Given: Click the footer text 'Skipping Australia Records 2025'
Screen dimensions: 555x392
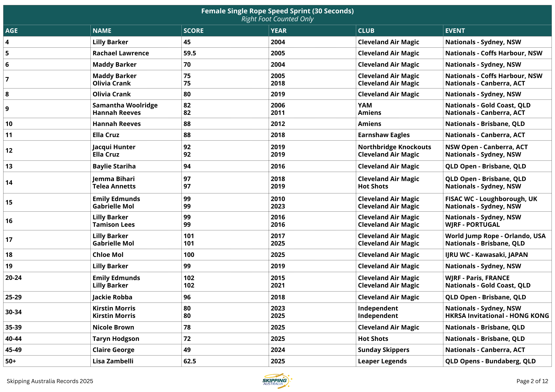Looking at the screenshot, I should point(50,381).
